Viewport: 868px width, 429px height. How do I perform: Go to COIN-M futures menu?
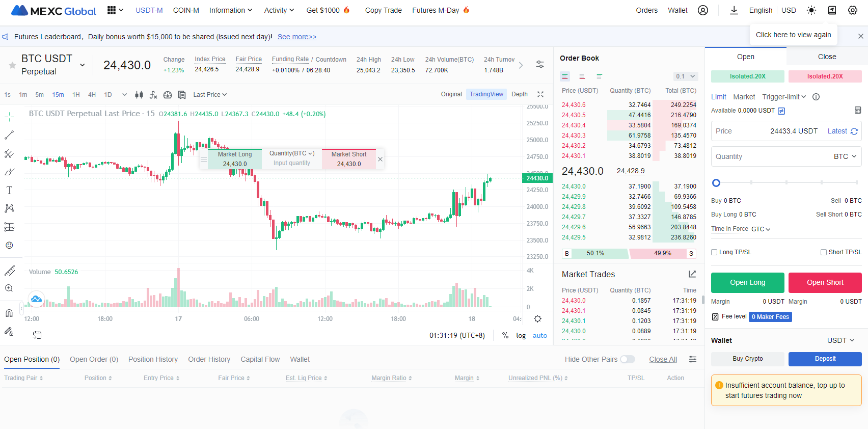click(186, 10)
